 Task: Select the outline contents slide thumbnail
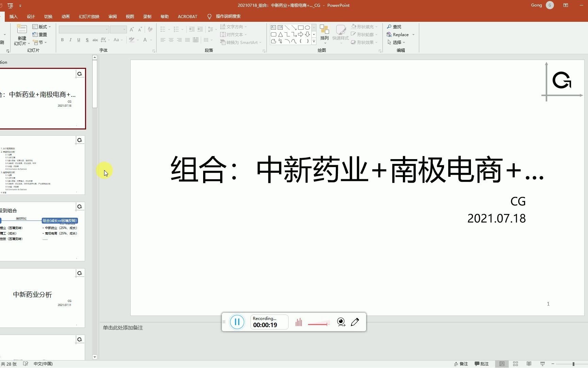[42, 165]
